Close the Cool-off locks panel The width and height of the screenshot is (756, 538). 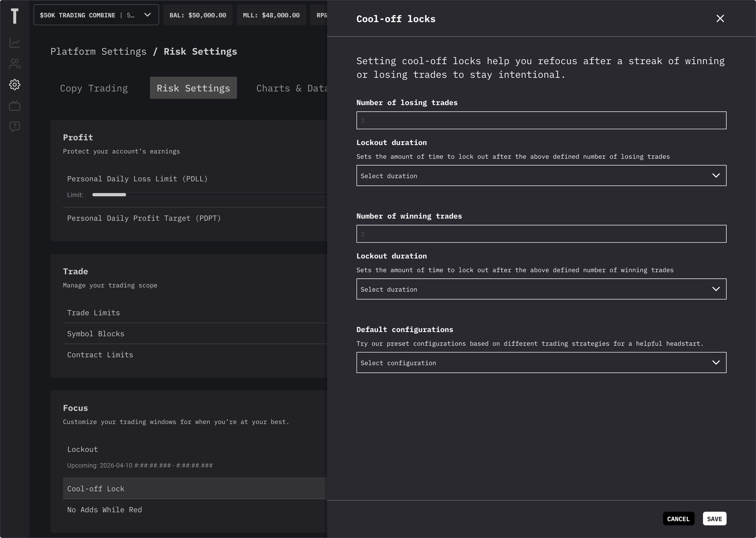(720, 18)
